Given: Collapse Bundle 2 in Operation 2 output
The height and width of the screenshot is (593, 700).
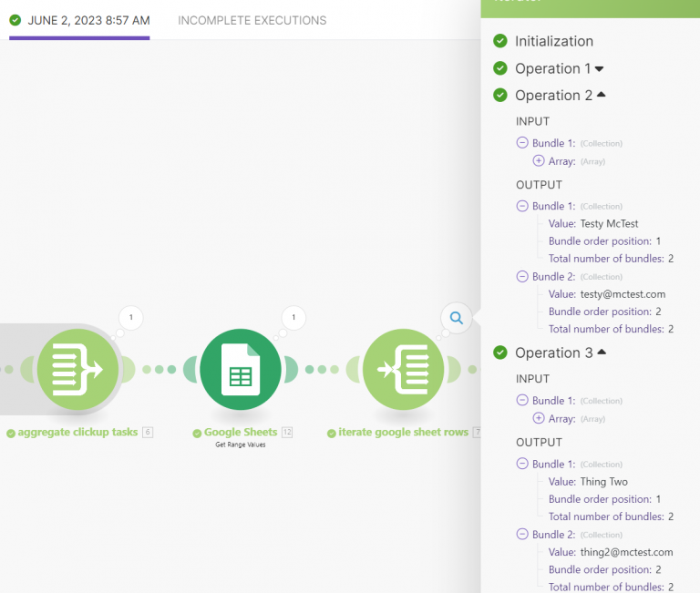Looking at the screenshot, I should coord(522,277).
